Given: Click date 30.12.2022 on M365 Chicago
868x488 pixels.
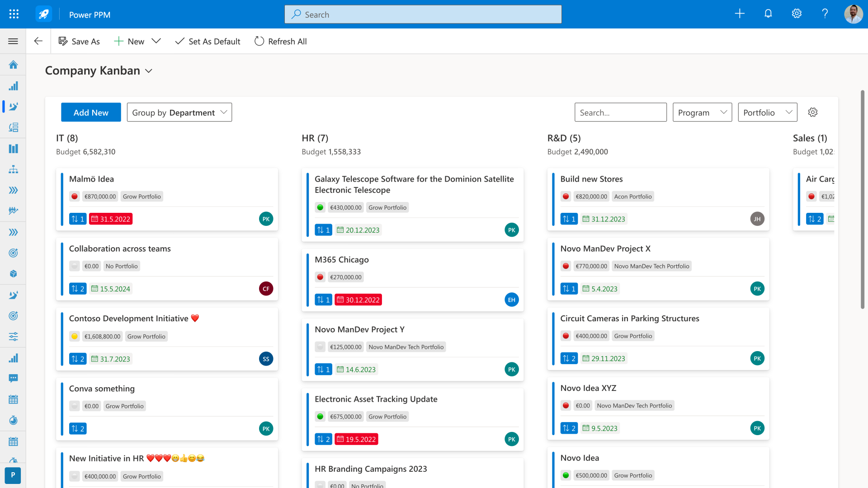Looking at the screenshot, I should [358, 300].
